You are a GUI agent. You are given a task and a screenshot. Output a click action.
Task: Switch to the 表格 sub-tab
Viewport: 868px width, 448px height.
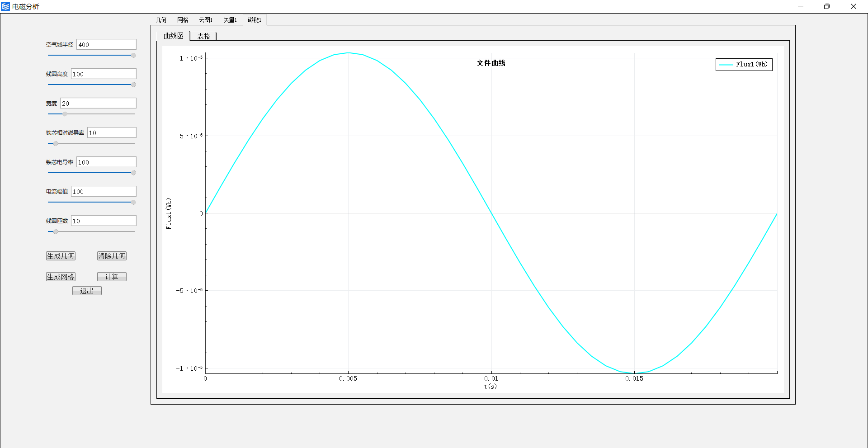(203, 36)
